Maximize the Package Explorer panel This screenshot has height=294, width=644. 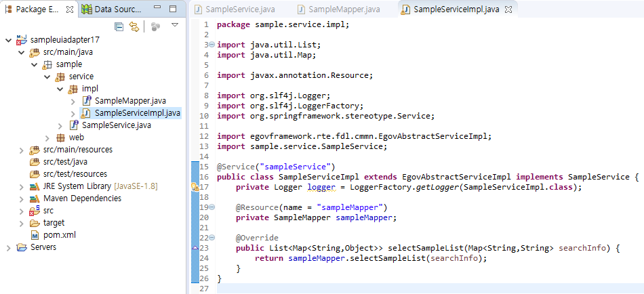(x=174, y=9)
